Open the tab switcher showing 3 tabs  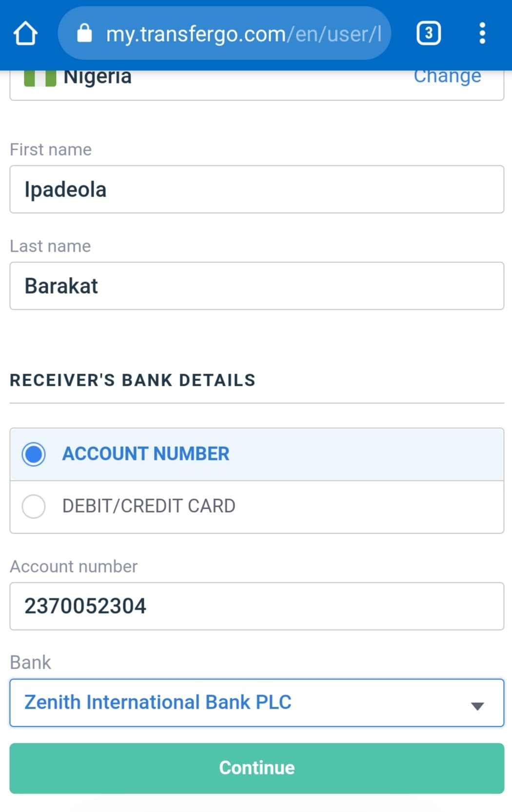(429, 33)
